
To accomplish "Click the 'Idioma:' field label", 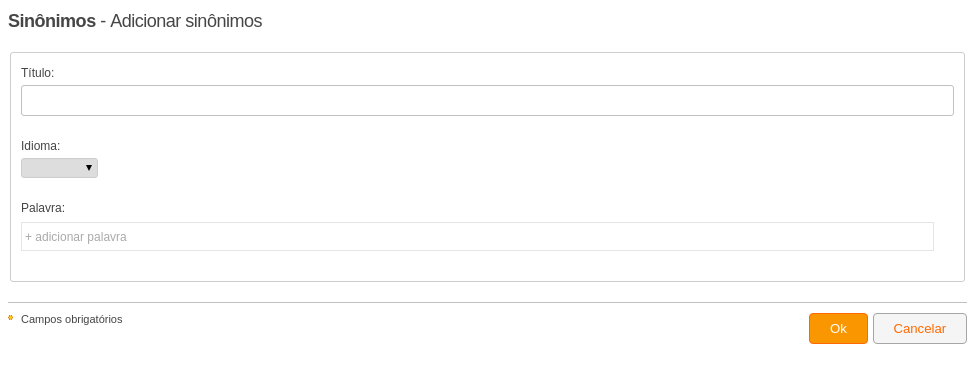I will (x=40, y=146).
